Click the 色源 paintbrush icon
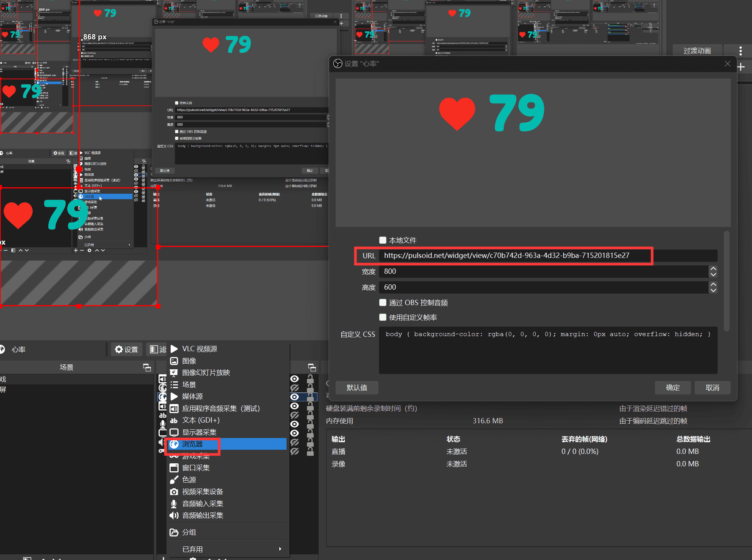The image size is (752, 560). click(174, 480)
